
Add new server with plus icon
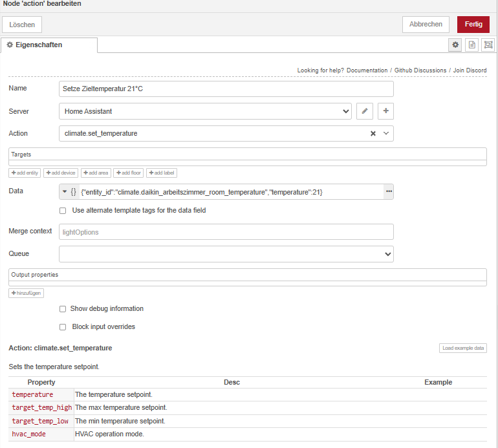point(385,111)
